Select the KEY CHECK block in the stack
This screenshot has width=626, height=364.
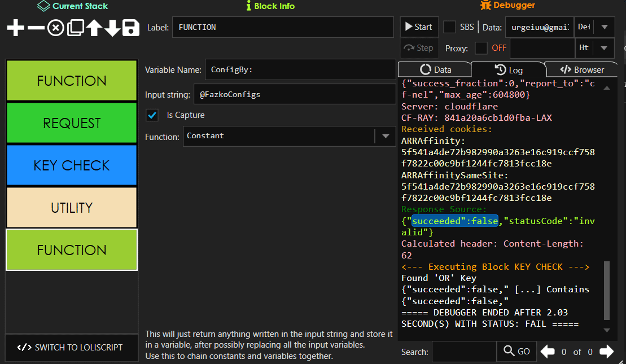pyautogui.click(x=71, y=165)
